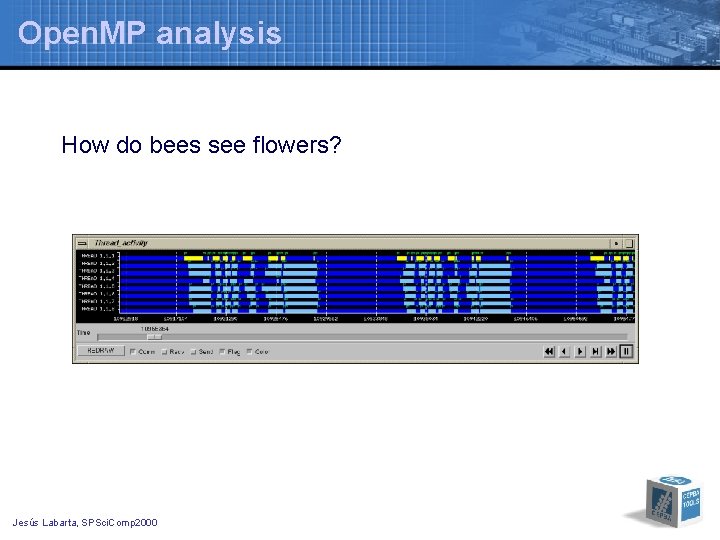The image size is (720, 540).
Task: Click the Thread_activity window title
Action: tap(121, 243)
